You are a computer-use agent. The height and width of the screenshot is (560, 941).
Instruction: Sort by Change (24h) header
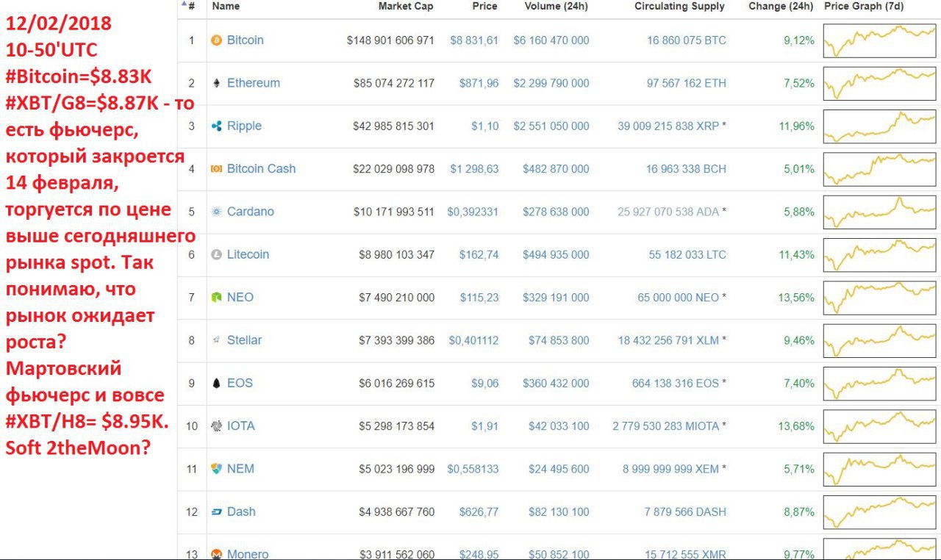781,6
